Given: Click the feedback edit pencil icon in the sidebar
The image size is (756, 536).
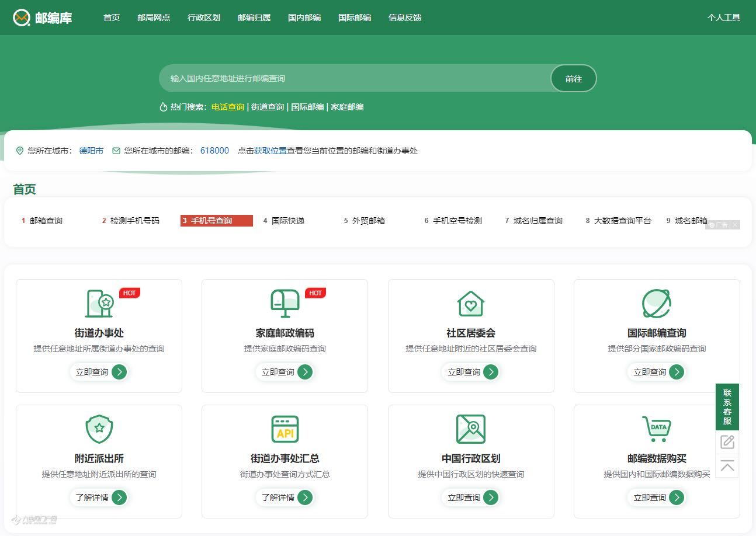Looking at the screenshot, I should tap(727, 442).
